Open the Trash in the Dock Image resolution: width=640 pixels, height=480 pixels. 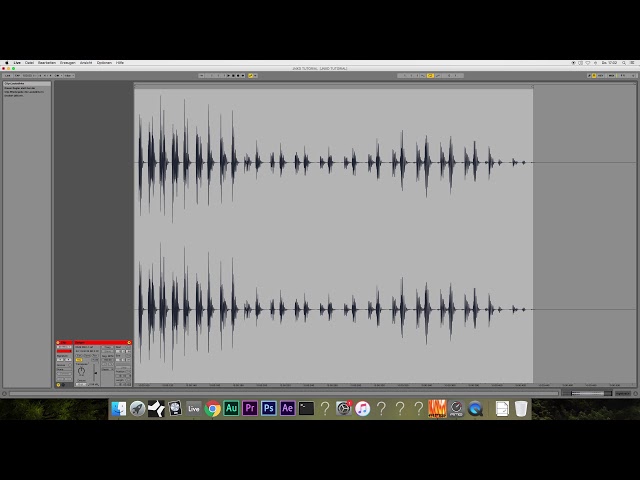pos(521,408)
